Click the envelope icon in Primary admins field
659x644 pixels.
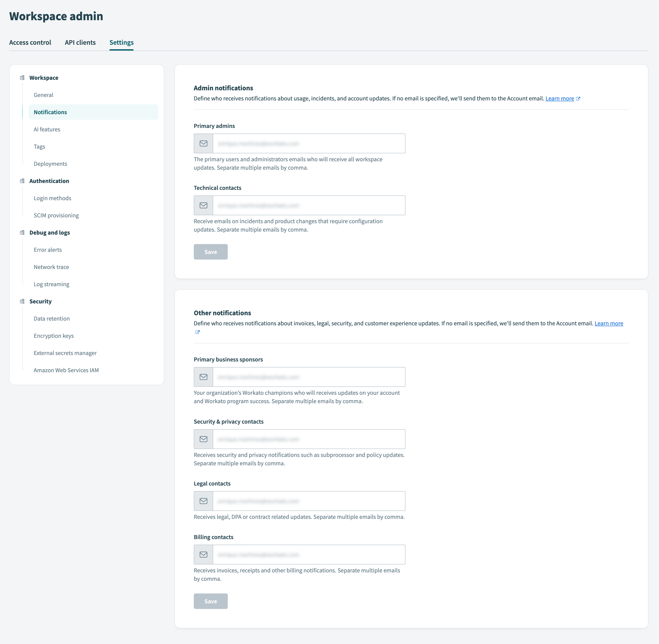point(203,143)
